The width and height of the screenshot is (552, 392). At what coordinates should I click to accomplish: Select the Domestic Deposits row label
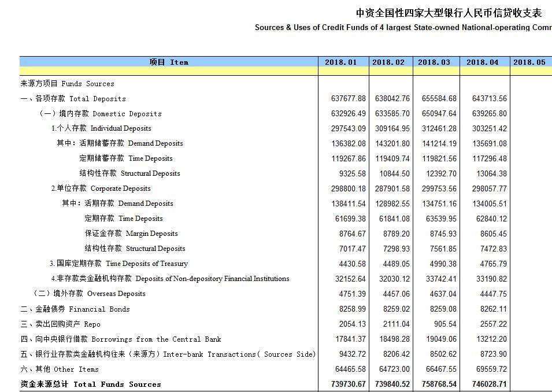(x=101, y=114)
